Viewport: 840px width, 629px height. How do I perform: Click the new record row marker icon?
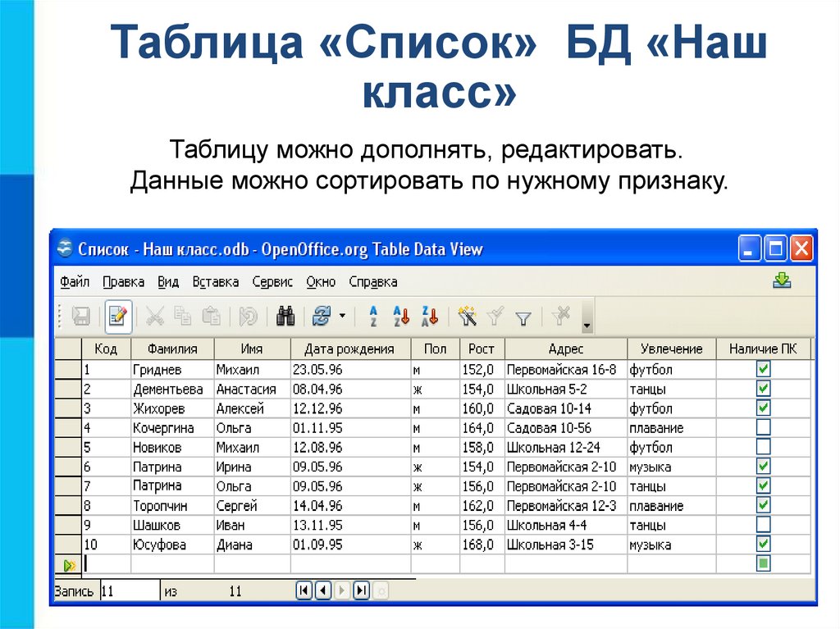point(69,565)
